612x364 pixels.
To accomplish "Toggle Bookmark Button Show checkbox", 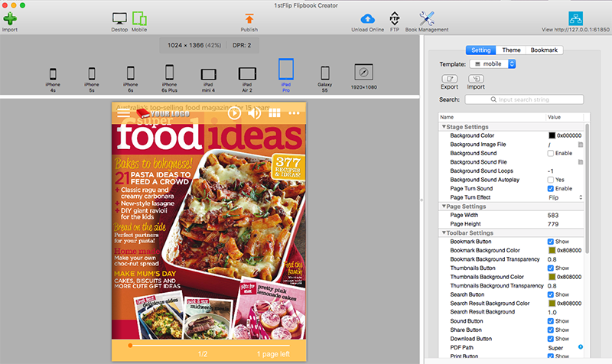I will coord(550,242).
